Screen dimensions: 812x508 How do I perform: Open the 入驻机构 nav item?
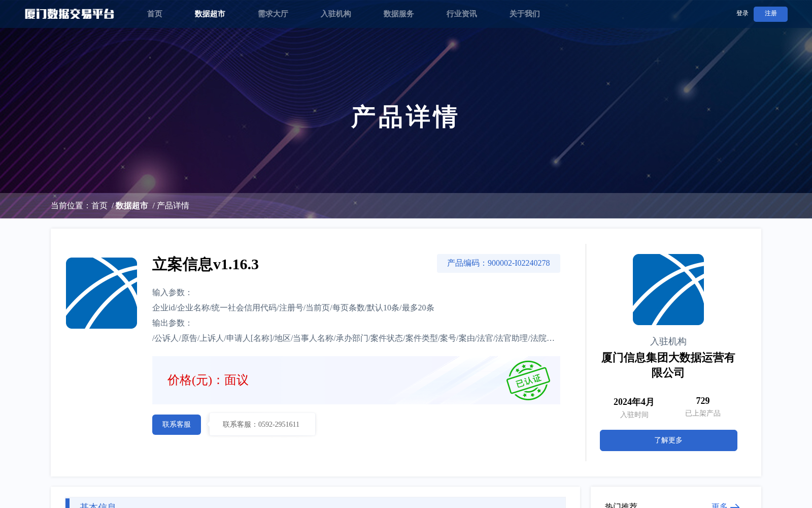tap(335, 14)
